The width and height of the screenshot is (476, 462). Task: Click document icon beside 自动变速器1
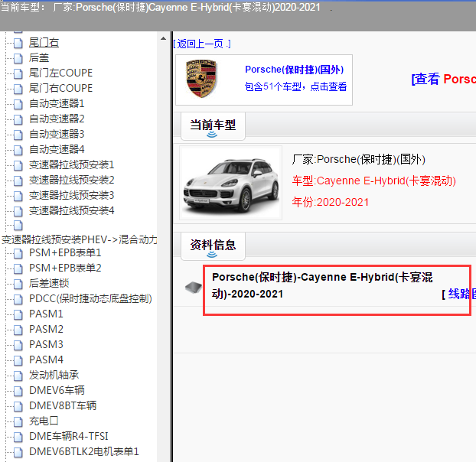(x=18, y=104)
